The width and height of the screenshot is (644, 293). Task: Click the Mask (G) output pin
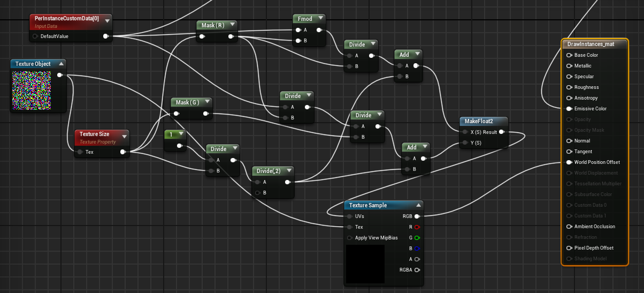tap(206, 114)
